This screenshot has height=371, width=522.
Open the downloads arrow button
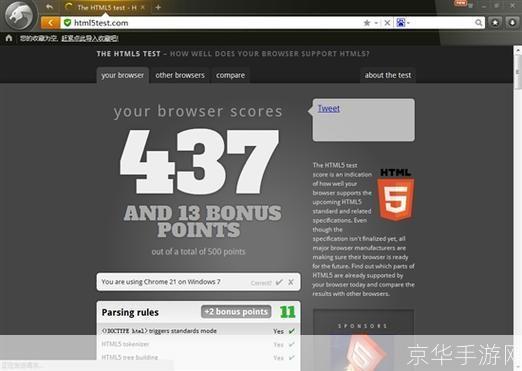coord(512,22)
